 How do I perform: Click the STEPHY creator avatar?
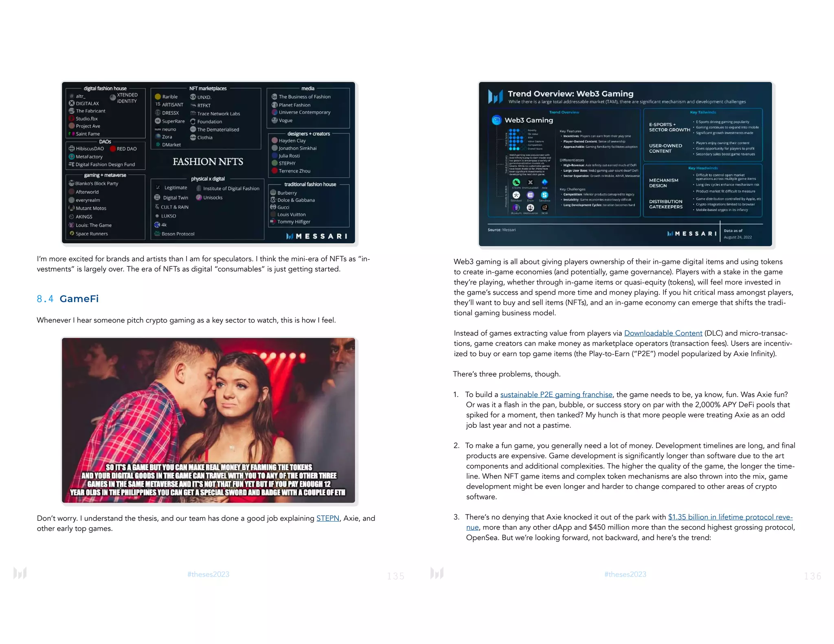click(274, 163)
